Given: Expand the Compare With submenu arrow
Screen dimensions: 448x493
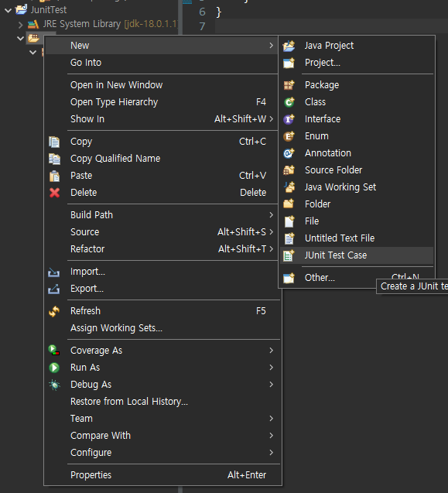Looking at the screenshot, I should pos(271,436).
